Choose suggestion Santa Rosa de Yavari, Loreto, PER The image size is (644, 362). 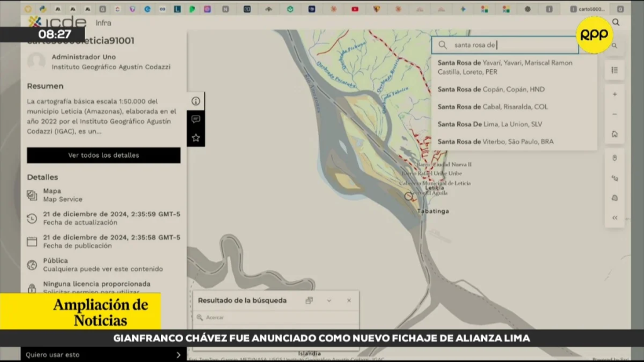coord(514,67)
